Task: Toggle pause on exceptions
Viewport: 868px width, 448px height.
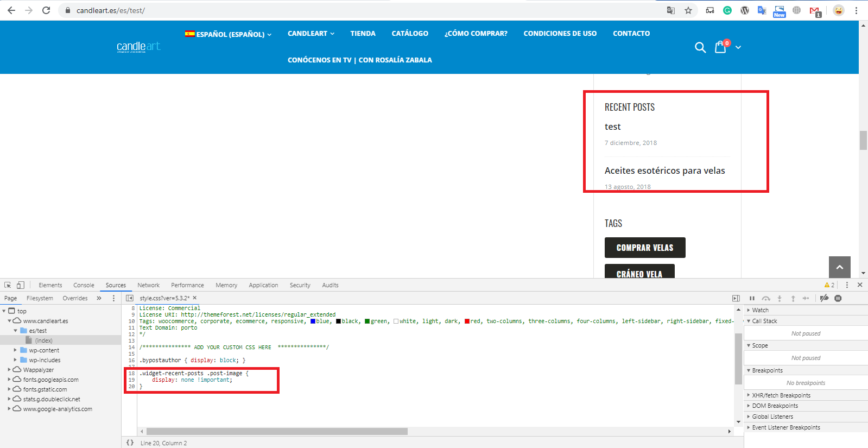Action: [x=838, y=298]
